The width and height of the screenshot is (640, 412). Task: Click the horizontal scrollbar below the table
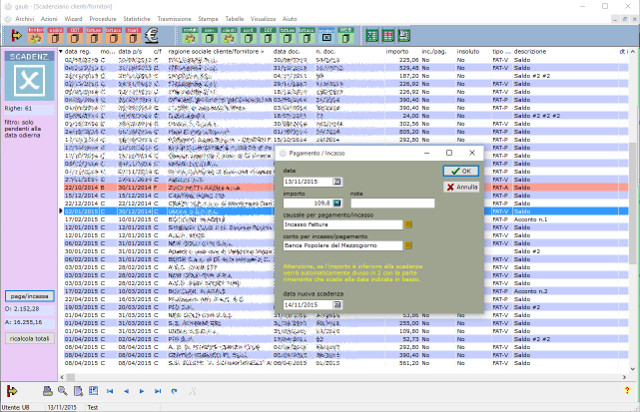tap(340, 375)
